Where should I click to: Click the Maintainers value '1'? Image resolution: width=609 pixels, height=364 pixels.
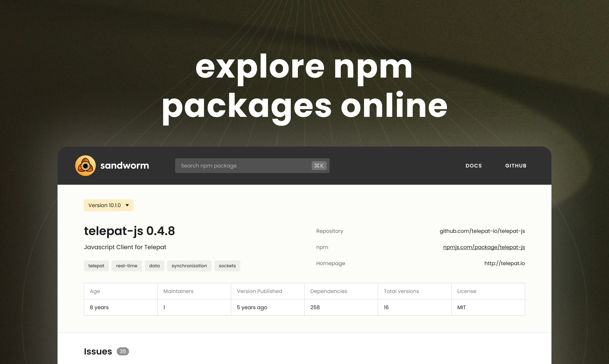(x=164, y=307)
